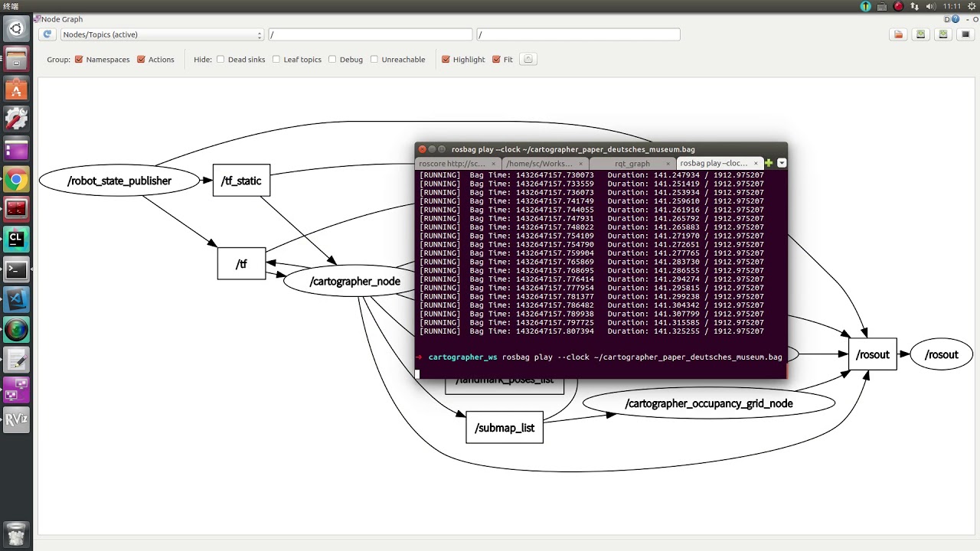Disable the Highlight checkbox
The width and height of the screenshot is (980, 551).
pos(446,59)
